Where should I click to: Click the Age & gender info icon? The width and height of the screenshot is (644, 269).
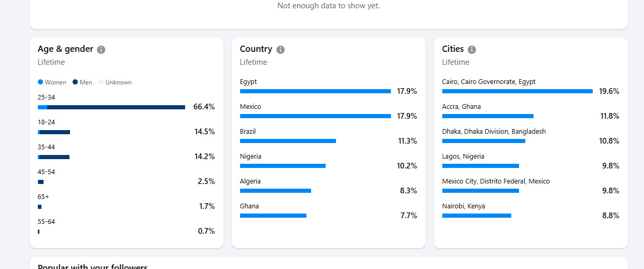(101, 50)
